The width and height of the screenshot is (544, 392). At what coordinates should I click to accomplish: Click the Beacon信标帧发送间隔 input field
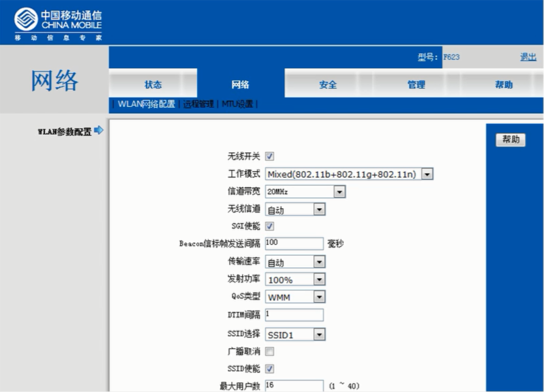[294, 243]
